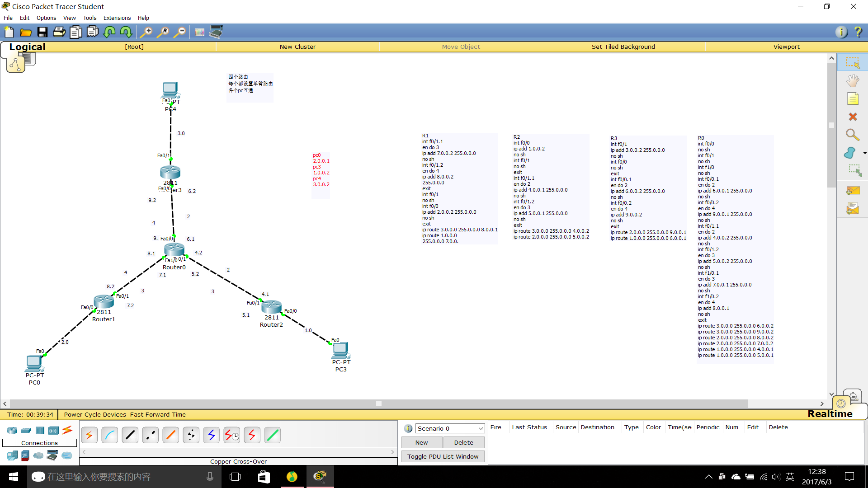Image resolution: width=868 pixels, height=488 pixels.
Task: Click the scenario New button
Action: click(422, 442)
